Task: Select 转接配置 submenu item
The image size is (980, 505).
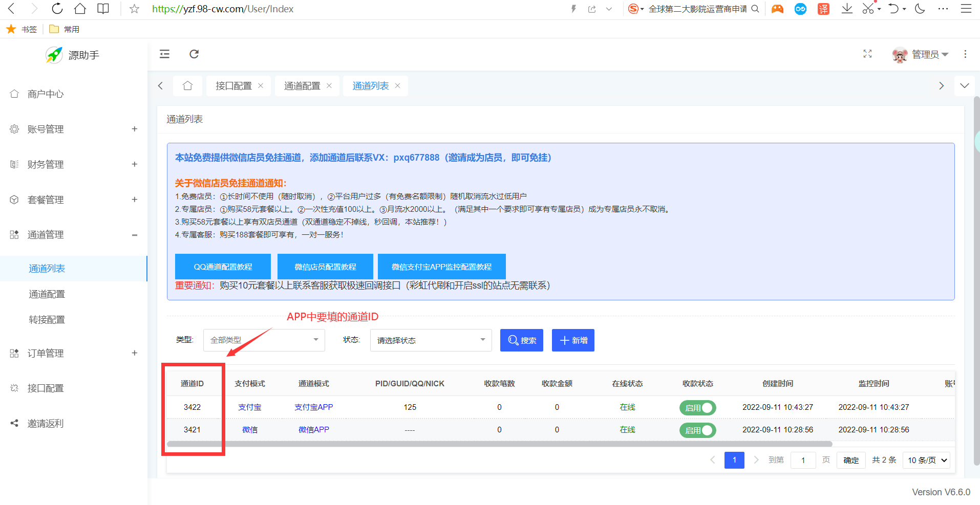Action: pos(74,320)
